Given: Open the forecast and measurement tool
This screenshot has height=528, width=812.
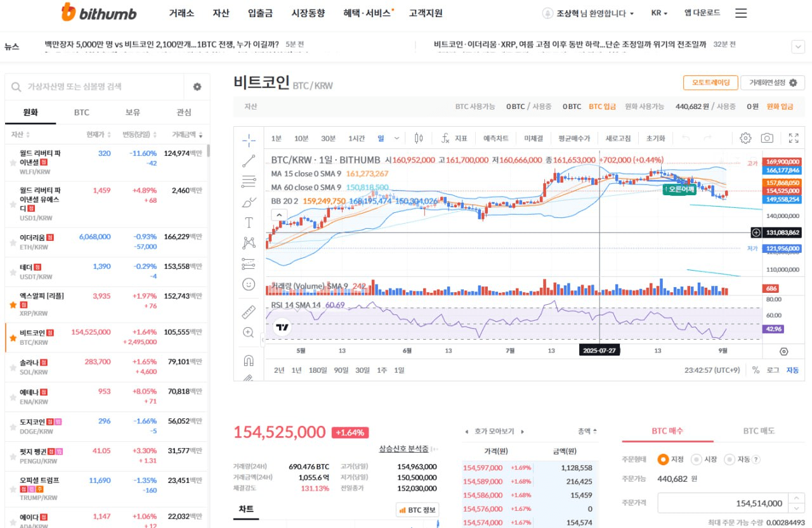Looking at the screenshot, I should click(x=249, y=264).
